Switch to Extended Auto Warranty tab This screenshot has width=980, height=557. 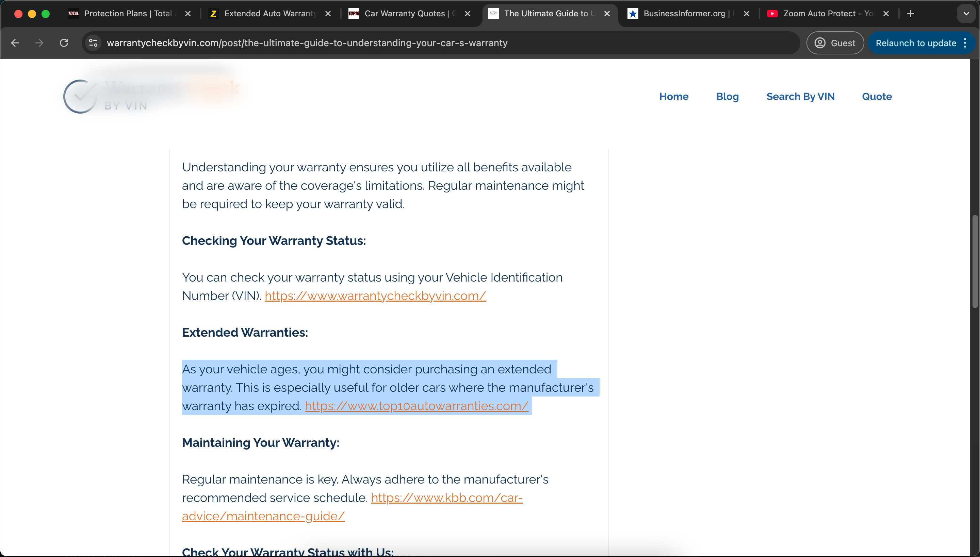click(270, 14)
